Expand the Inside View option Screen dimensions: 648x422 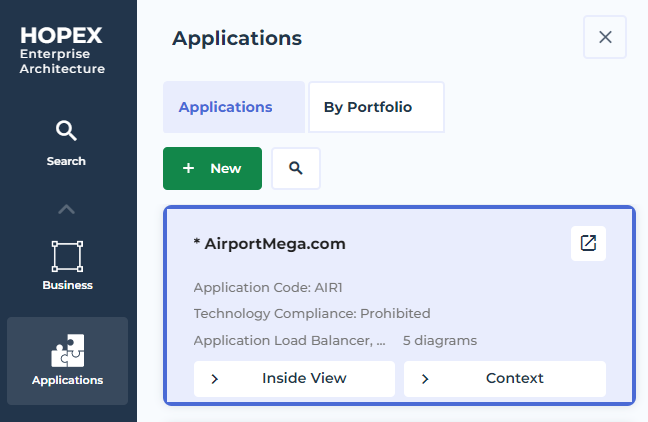point(294,379)
